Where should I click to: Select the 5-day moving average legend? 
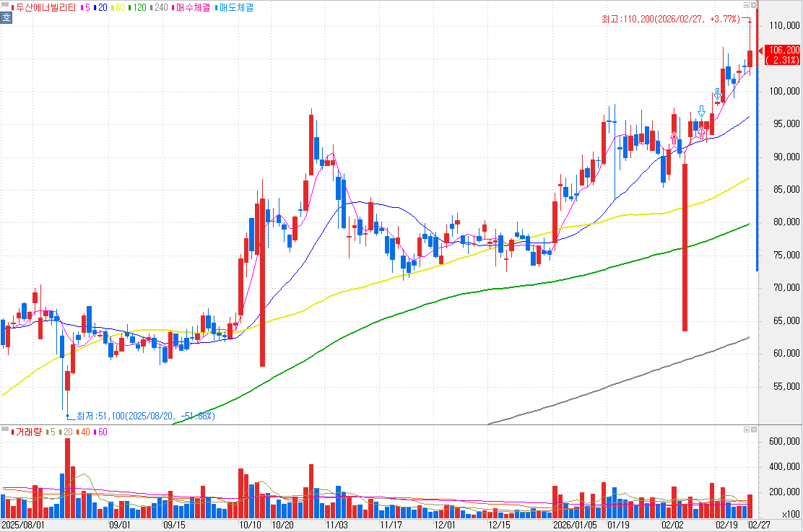tap(86, 7)
